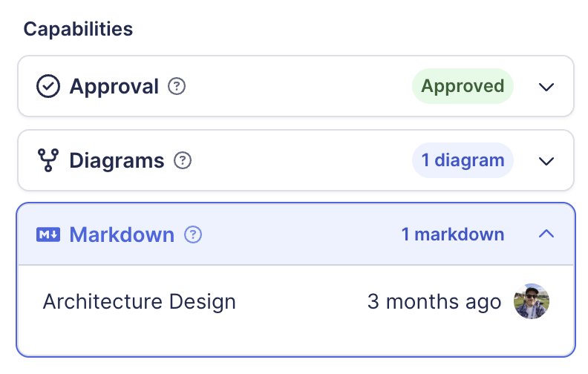Select the Markdown section title
This screenshot has width=588, height=374.
click(x=122, y=235)
